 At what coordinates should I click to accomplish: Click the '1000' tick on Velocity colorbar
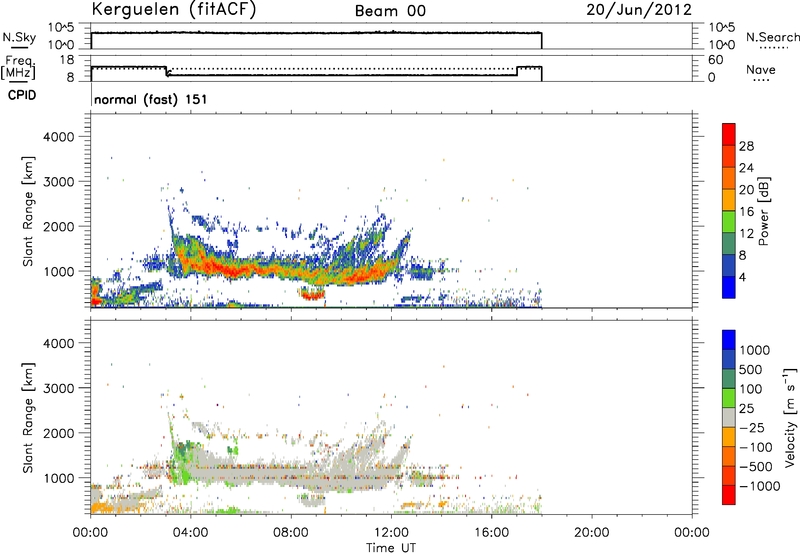click(x=755, y=350)
